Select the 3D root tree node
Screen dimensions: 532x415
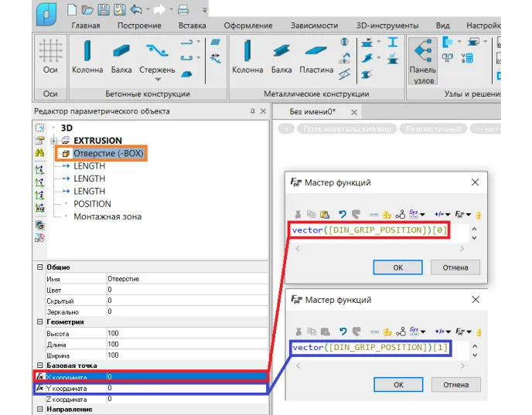click(x=66, y=128)
